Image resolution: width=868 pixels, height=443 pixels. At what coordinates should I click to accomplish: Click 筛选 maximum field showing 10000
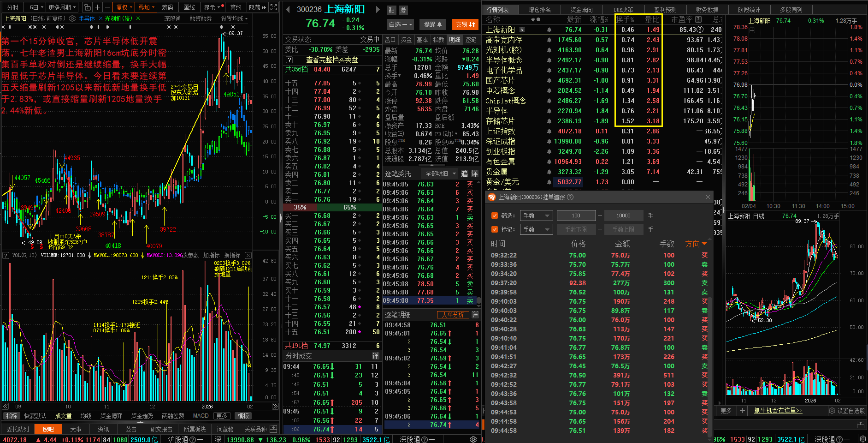click(x=623, y=216)
